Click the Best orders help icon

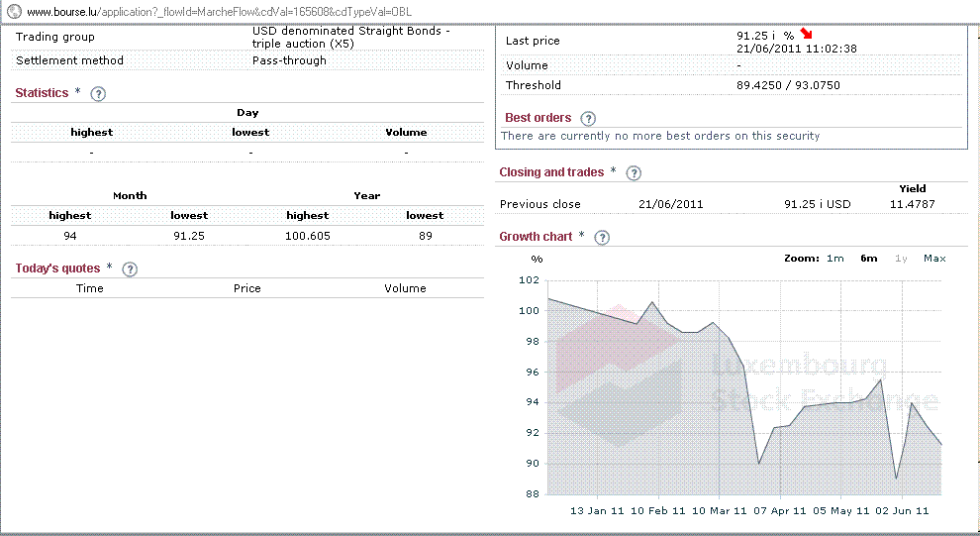(589, 119)
